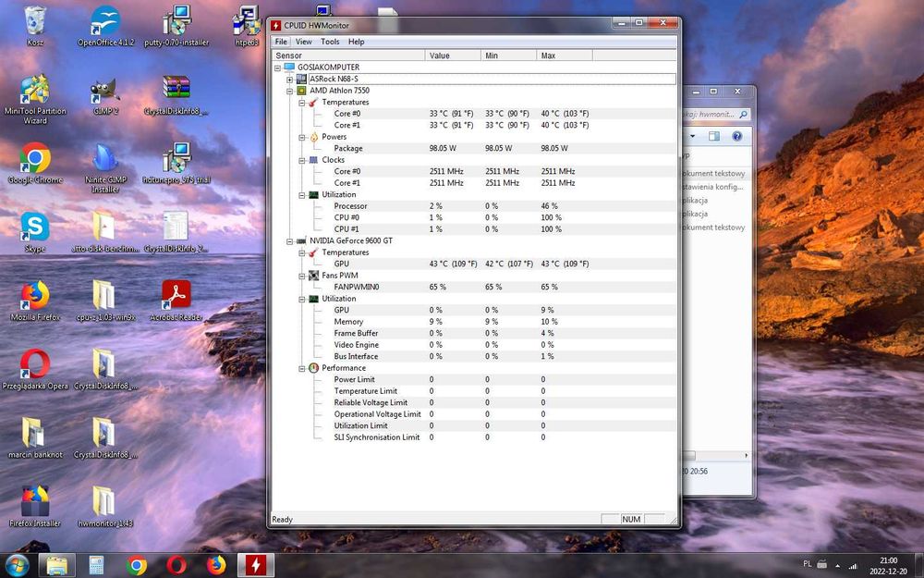924x578 pixels.
Task: Open the Help menu
Action: (356, 42)
